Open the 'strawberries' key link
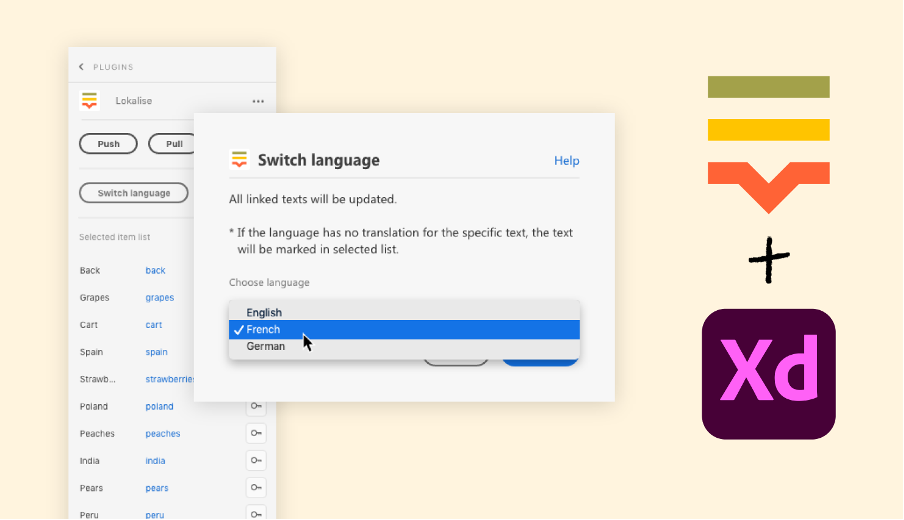 click(170, 379)
